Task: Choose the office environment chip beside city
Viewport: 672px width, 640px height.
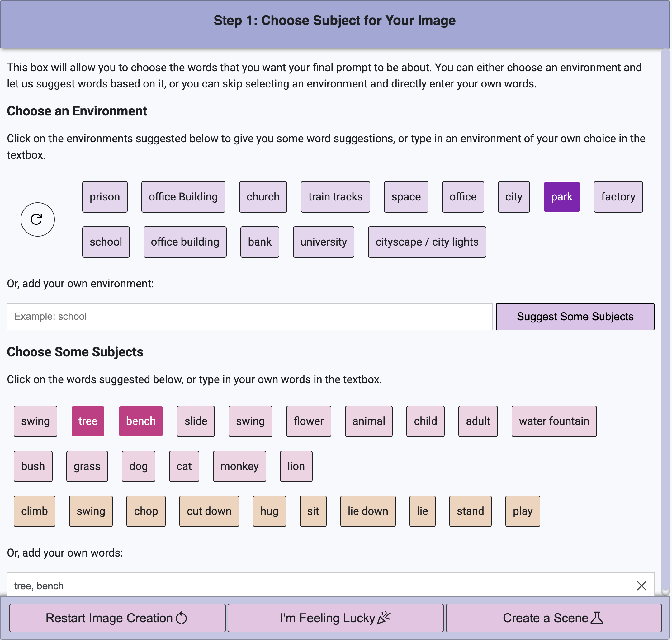Action: (x=463, y=197)
